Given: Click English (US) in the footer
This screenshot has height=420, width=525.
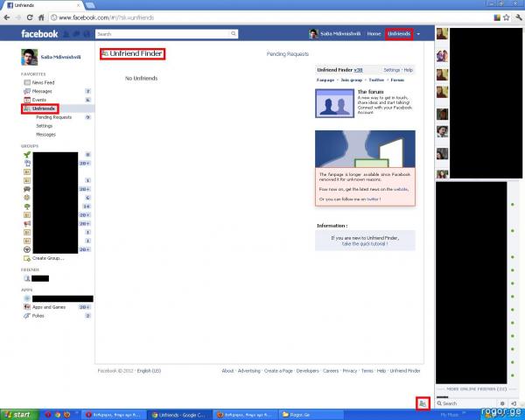Looking at the screenshot, I should tap(149, 371).
